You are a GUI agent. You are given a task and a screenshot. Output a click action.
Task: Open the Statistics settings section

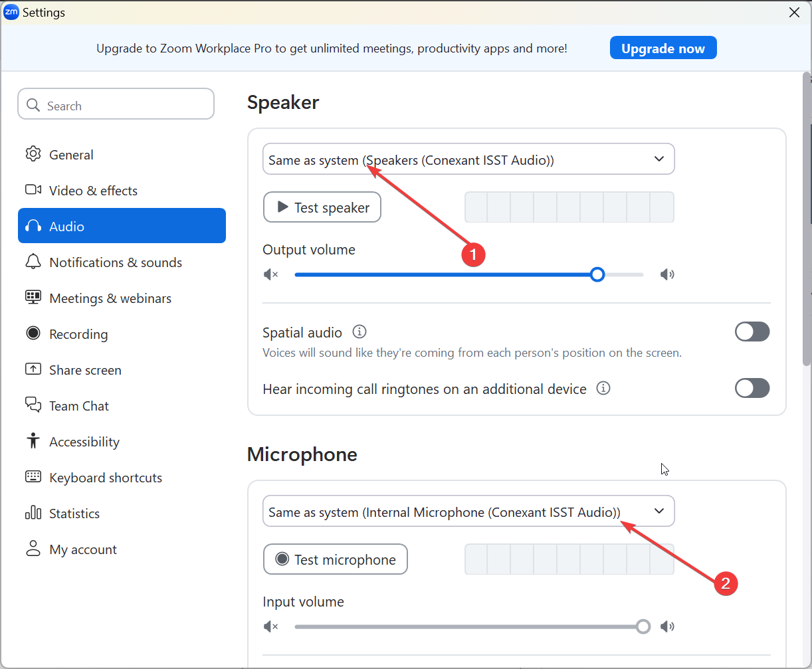point(74,514)
